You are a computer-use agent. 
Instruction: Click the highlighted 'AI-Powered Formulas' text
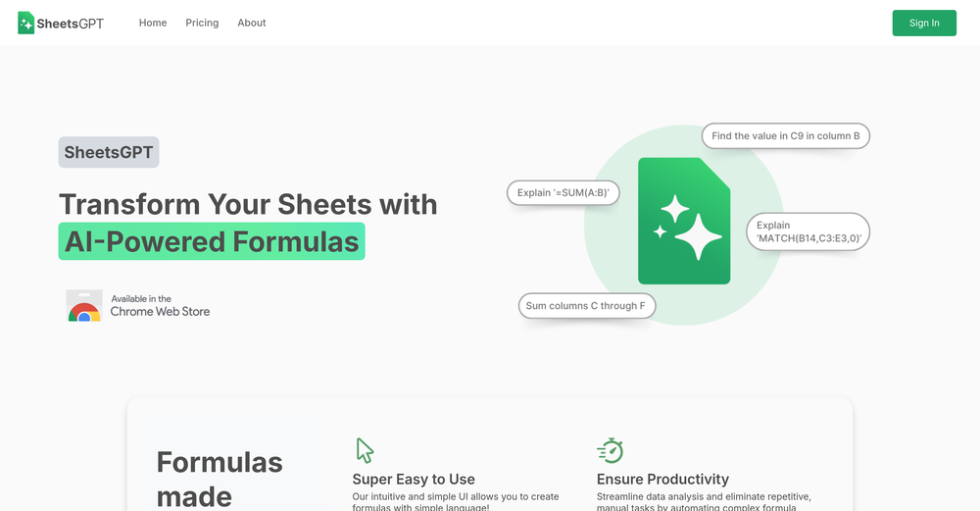point(212,241)
